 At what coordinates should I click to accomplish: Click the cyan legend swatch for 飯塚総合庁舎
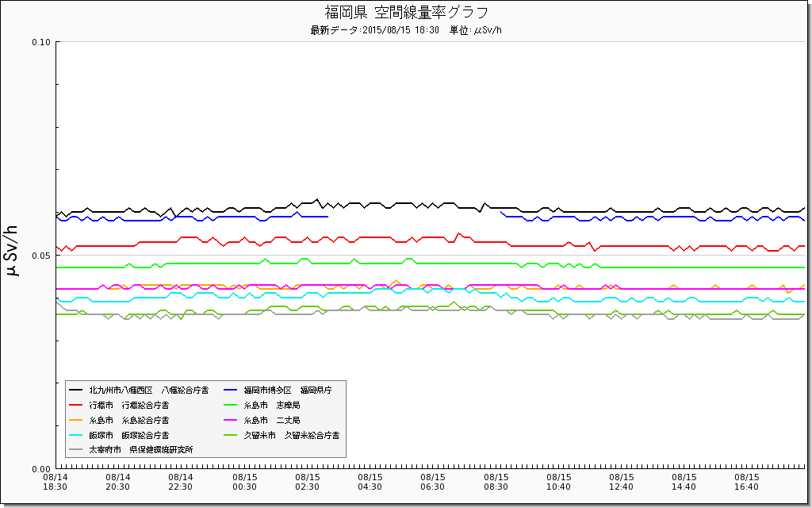(x=75, y=435)
